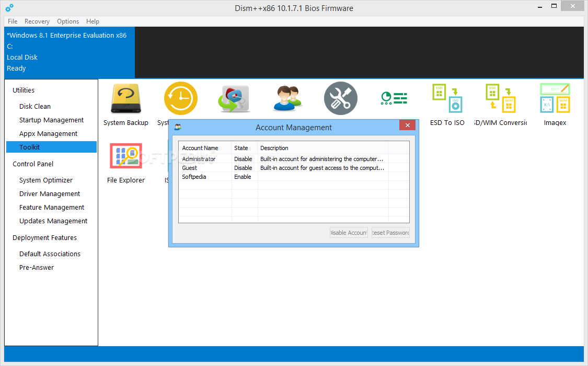Click the Administrator account description text
Viewport: 588px width, 366px height.
[x=322, y=159]
